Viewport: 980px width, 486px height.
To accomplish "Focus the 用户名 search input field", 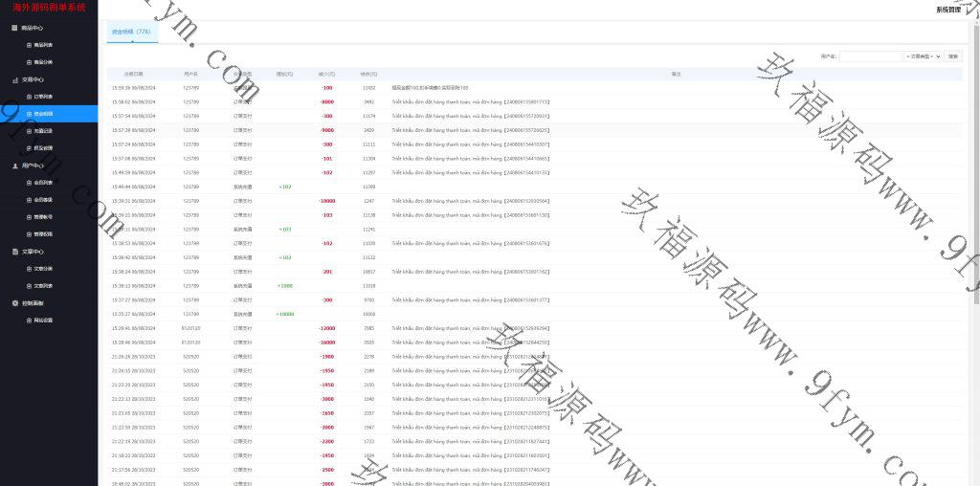I will pyautogui.click(x=870, y=56).
